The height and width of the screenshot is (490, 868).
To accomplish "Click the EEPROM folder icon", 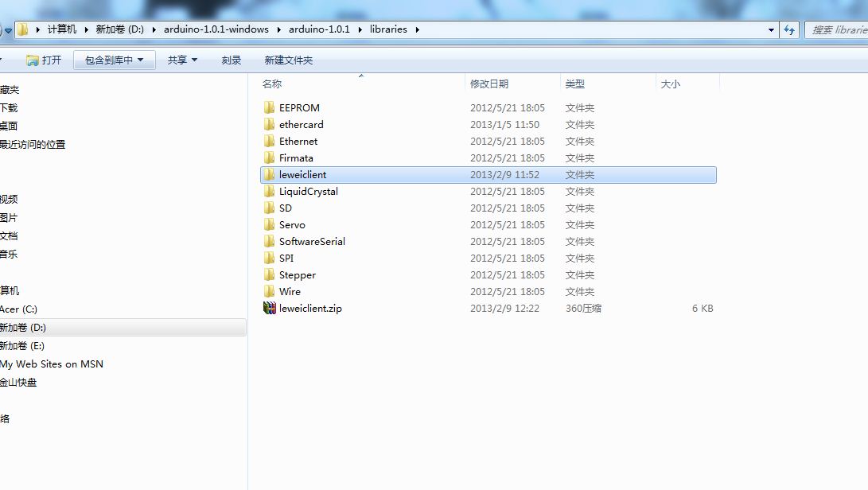I will click(269, 107).
